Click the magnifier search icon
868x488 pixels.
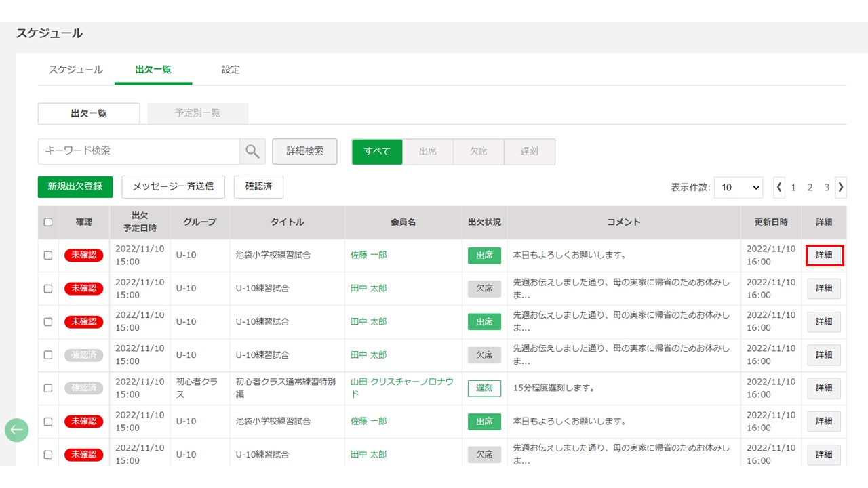click(252, 152)
